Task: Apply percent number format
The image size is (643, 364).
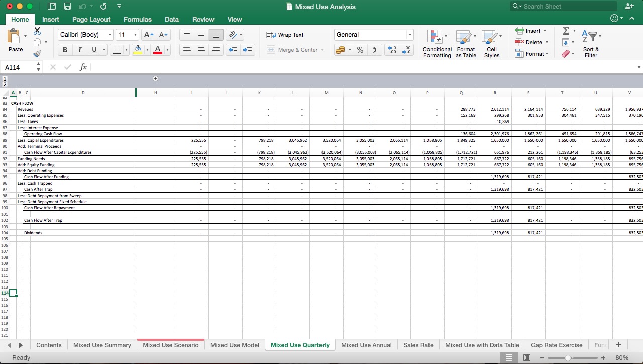Action: pyautogui.click(x=360, y=50)
